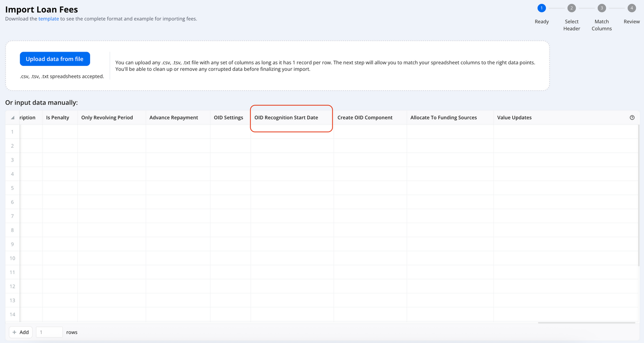Screen dimensions: 644x343
Task: Select the Is Penalty column header
Action: click(x=59, y=117)
